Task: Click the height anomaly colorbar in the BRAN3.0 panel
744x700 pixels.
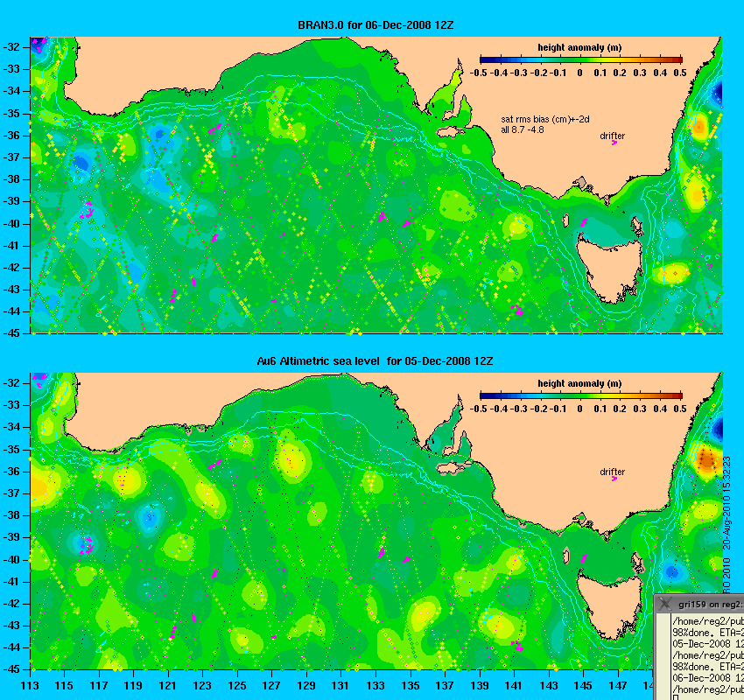Action: [581, 59]
